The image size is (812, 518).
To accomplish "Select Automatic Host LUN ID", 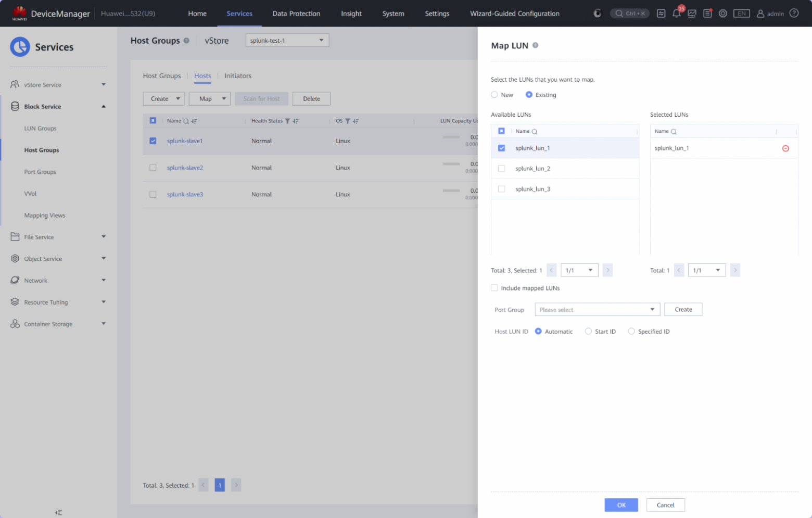I will (x=538, y=331).
